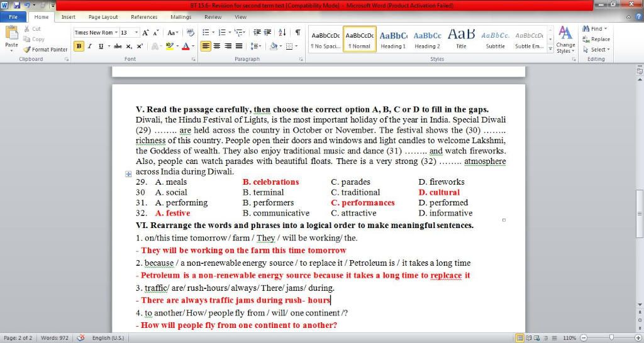Decrease the paragraph indent
The height and width of the screenshot is (343, 644).
tap(257, 33)
